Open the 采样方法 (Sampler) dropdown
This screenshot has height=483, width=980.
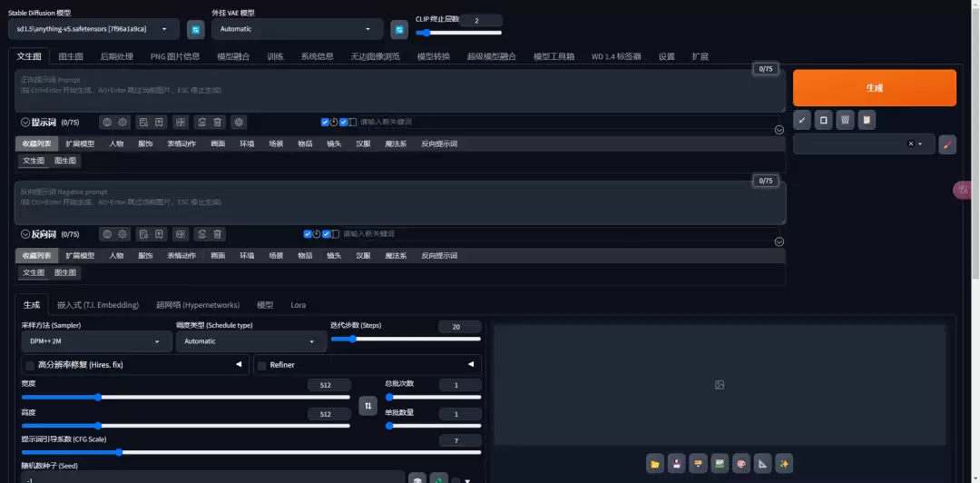96,341
